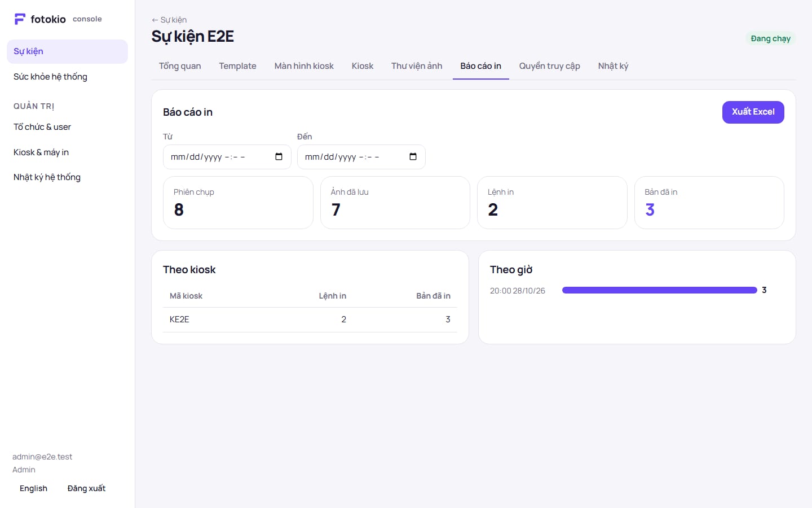Viewport: 812px width, 508px height.
Task: Click the Bản đã in table column header
Action: pos(433,296)
